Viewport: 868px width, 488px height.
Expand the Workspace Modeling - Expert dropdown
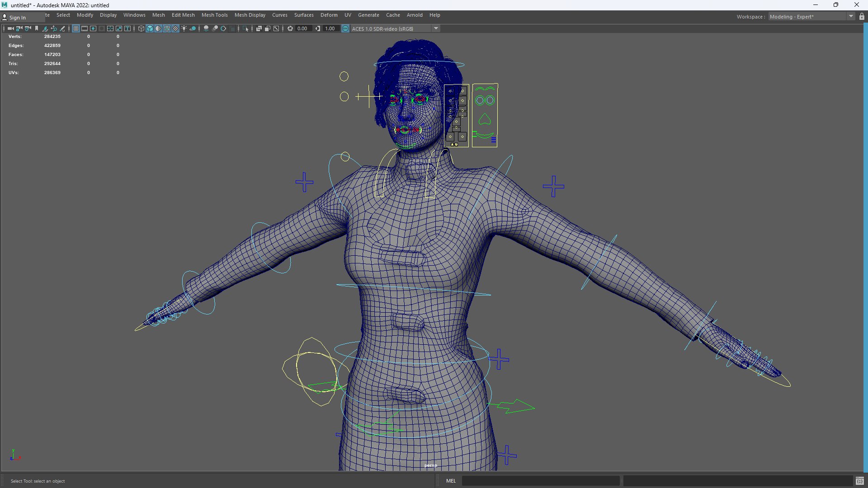tap(851, 17)
